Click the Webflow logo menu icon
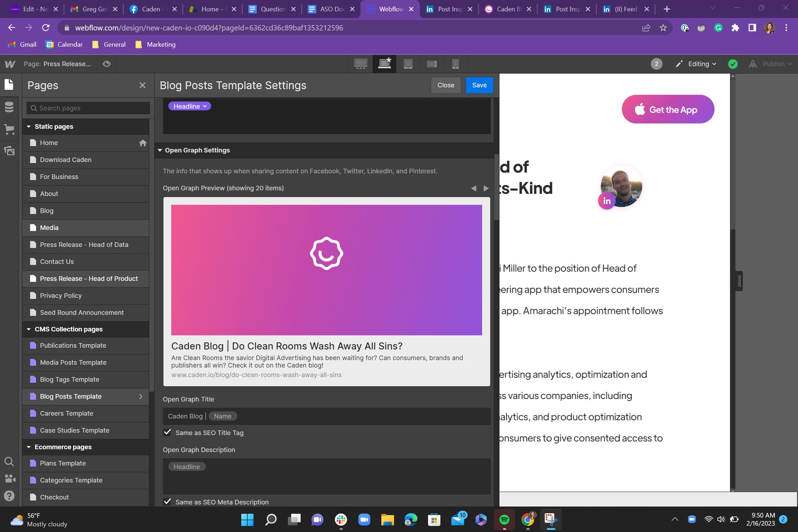 (10, 64)
